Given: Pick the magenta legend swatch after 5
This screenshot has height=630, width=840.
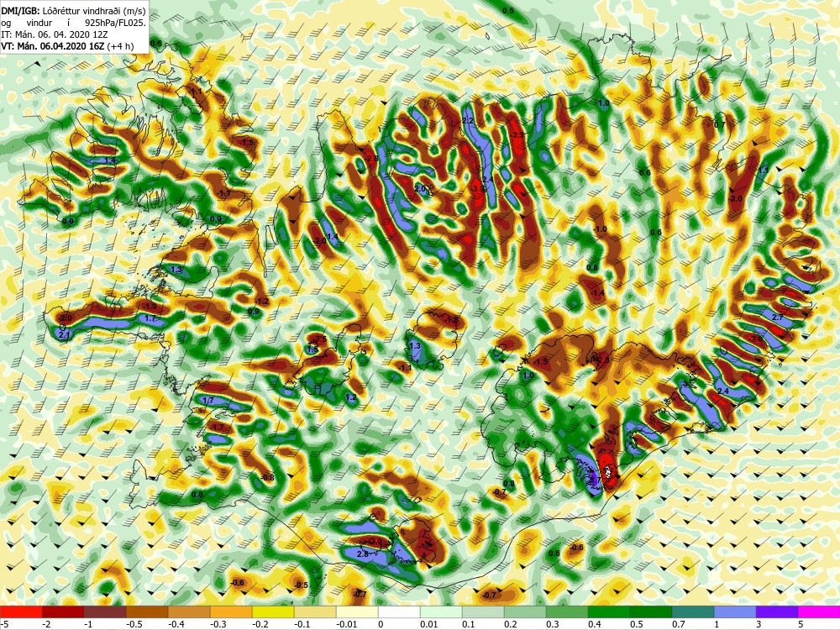Looking at the screenshot, I should coord(819,612).
